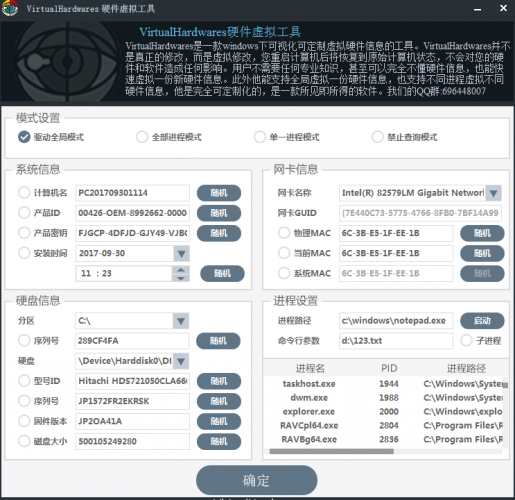Click the product ID input field
This screenshot has width=515, height=500.
tap(132, 213)
